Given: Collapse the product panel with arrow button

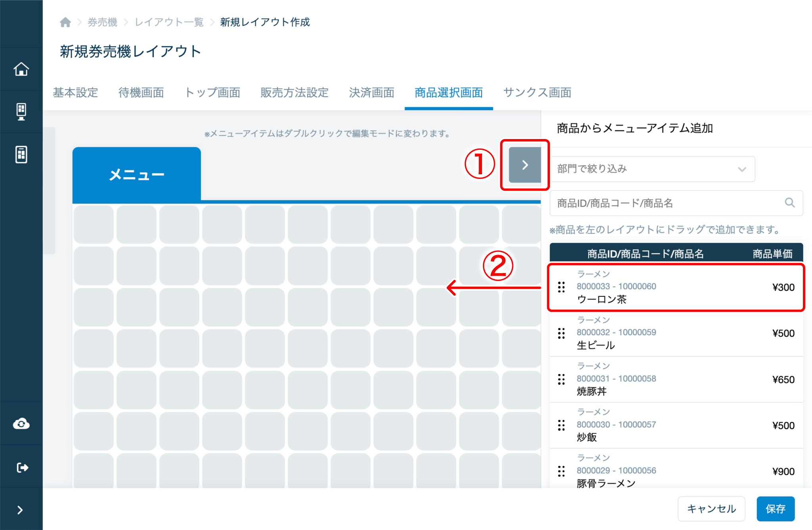Looking at the screenshot, I should [x=525, y=165].
